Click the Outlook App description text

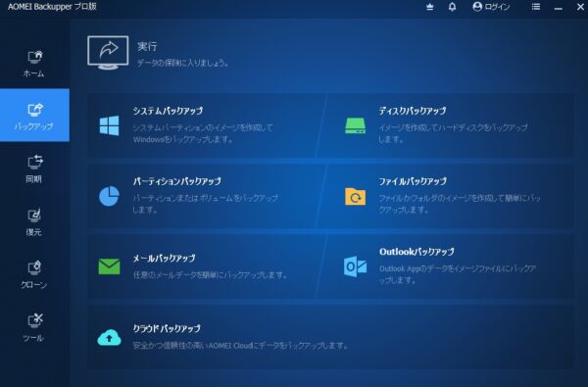click(458, 274)
